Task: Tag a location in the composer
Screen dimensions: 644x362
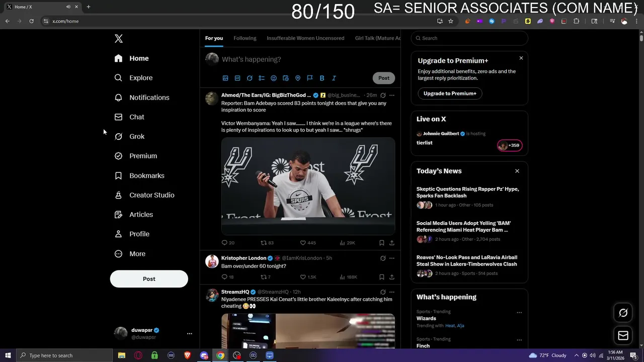Action: click(298, 78)
